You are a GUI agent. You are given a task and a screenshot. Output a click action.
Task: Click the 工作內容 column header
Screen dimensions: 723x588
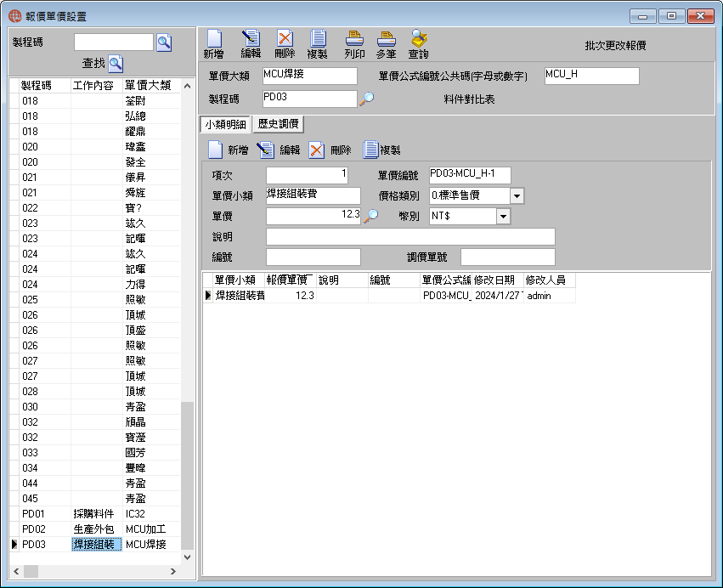[96, 85]
